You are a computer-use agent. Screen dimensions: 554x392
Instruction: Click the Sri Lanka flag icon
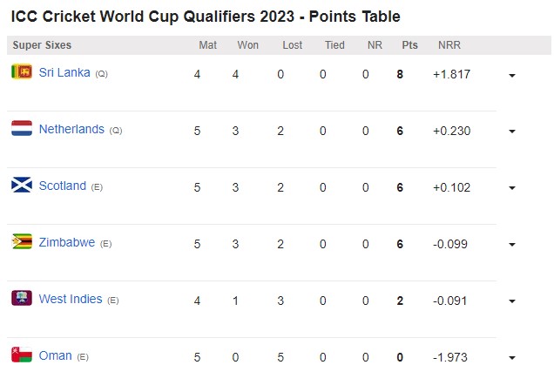tap(22, 72)
